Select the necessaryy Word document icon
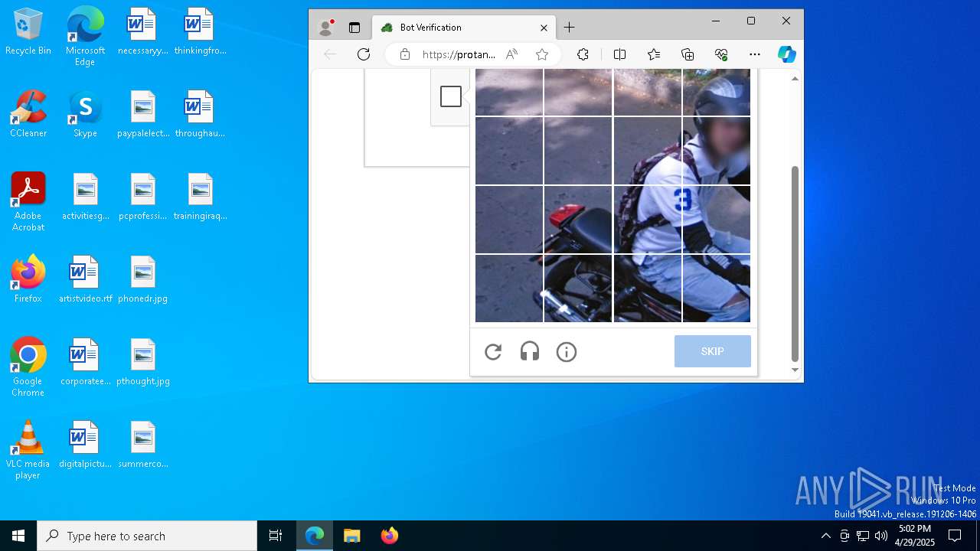The width and height of the screenshot is (980, 551). pyautogui.click(x=142, y=31)
